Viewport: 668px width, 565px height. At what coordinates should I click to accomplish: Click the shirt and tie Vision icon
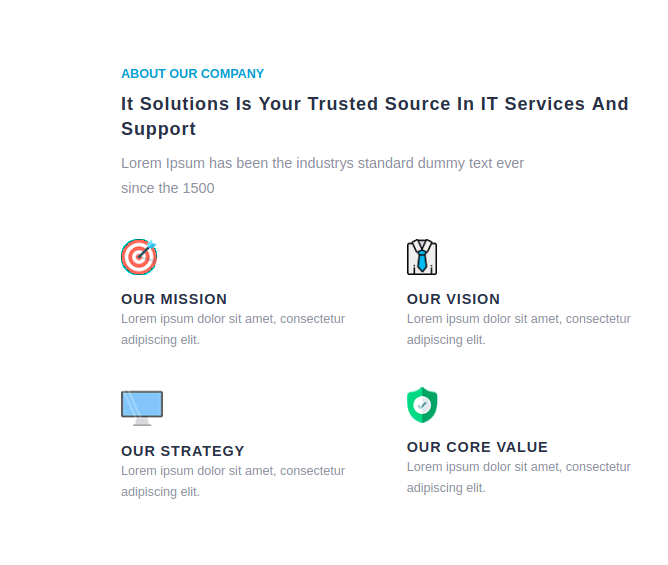[x=422, y=257]
